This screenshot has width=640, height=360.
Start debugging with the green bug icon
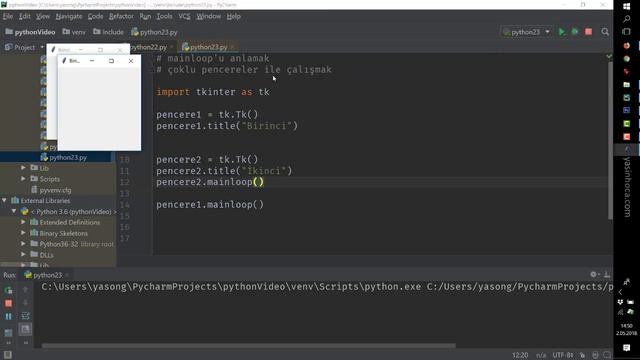(x=575, y=32)
